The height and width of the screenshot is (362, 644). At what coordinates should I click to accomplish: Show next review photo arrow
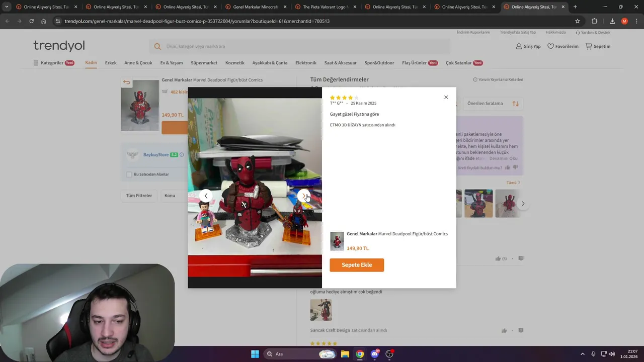coord(304,196)
